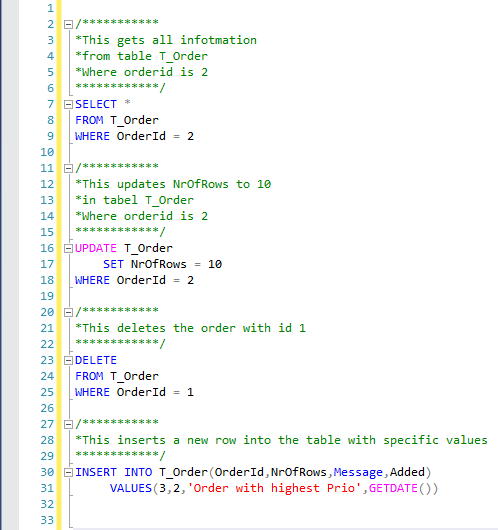Click comment 'This gets all infotmation'
498x530 pixels.
pyautogui.click(x=166, y=40)
